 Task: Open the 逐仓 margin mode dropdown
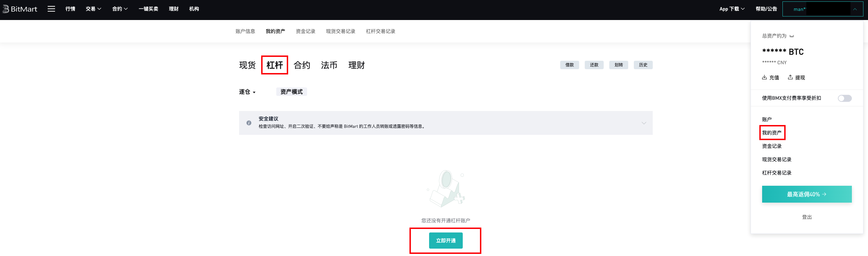coord(247,92)
